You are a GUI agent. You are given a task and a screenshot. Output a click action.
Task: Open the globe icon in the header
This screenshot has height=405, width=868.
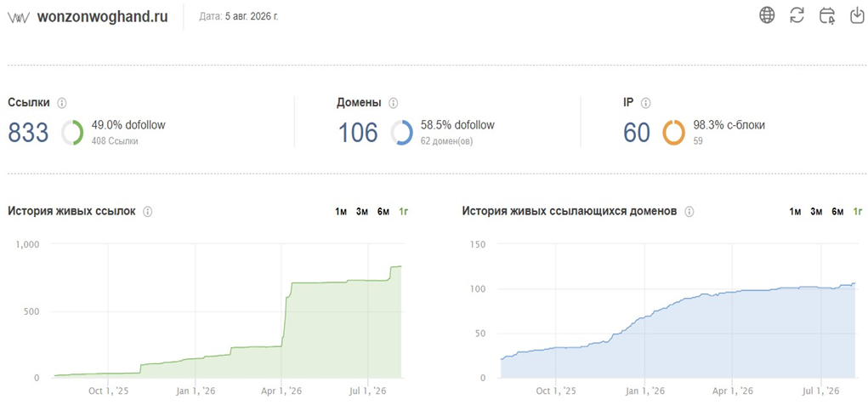(767, 15)
